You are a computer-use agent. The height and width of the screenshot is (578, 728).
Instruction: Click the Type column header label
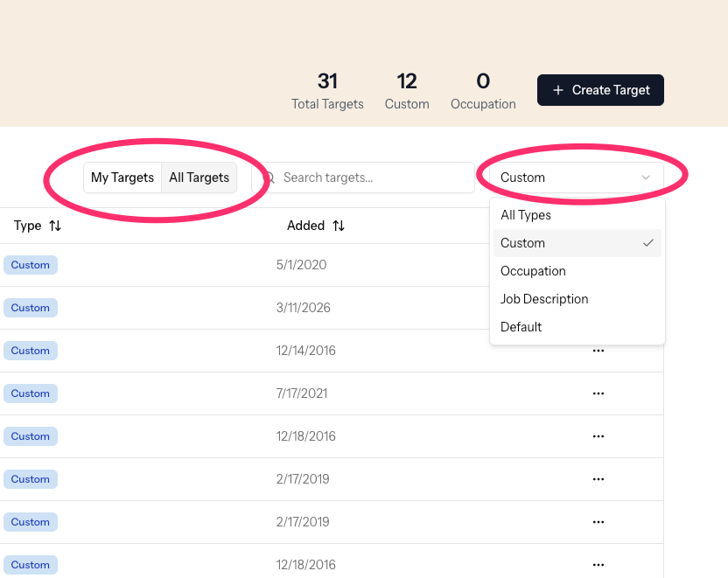point(27,226)
